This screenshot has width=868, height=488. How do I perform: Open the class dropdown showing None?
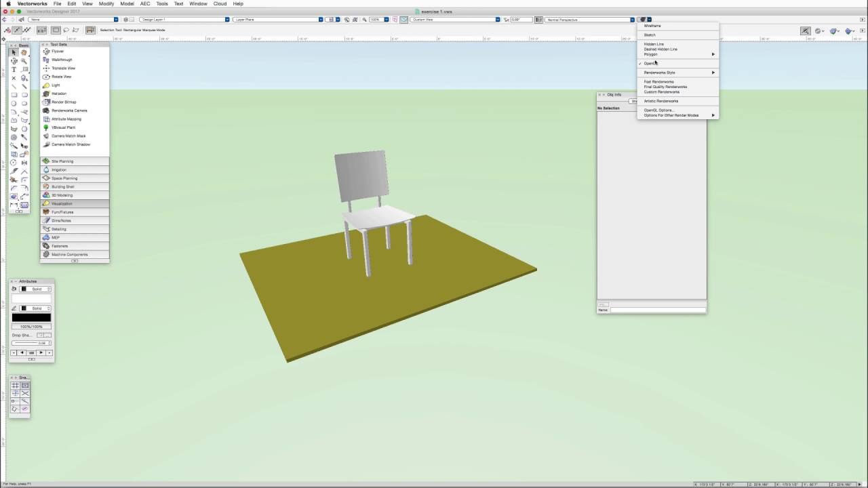click(73, 20)
